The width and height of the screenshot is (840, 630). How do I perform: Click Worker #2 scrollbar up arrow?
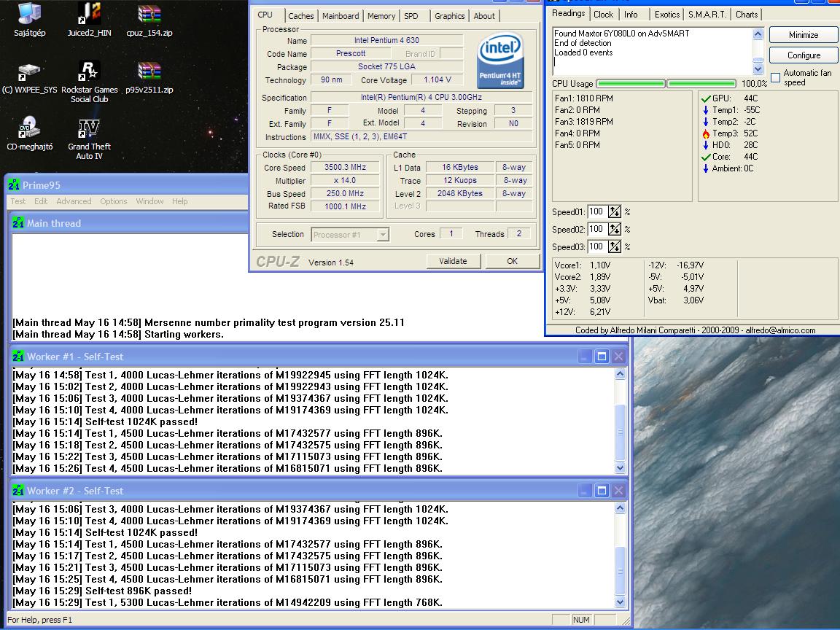[620, 507]
